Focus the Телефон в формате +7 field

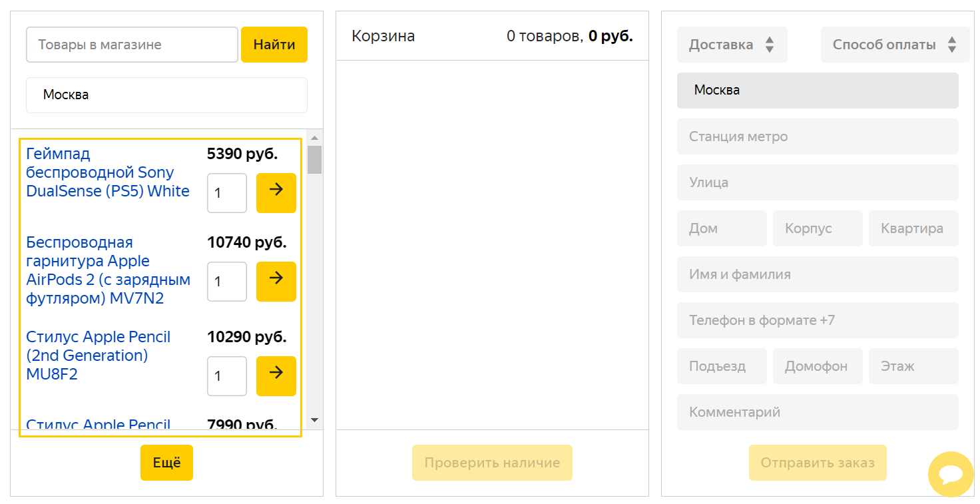(818, 320)
